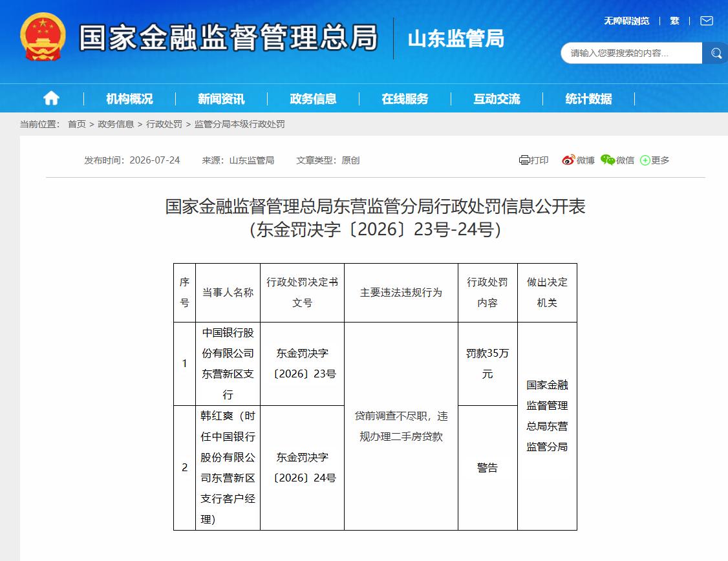Image resolution: width=728 pixels, height=561 pixels.
Task: Focus the site search input field
Action: [632, 54]
